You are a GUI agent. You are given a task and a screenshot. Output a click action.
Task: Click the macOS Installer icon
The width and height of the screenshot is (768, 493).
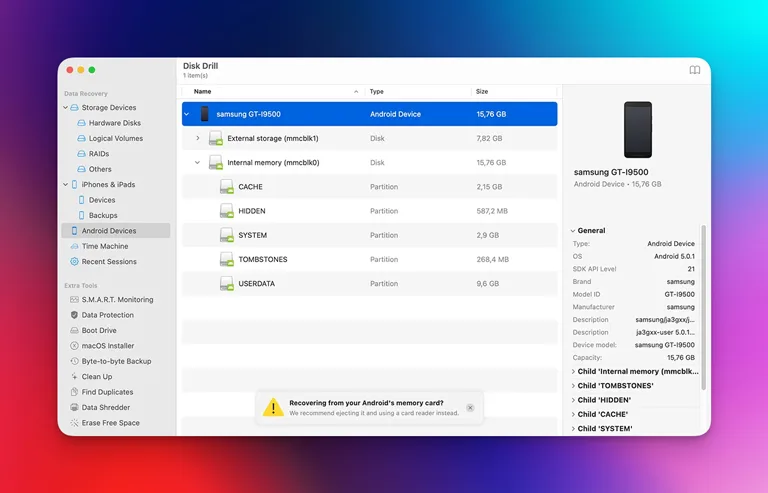click(x=74, y=346)
